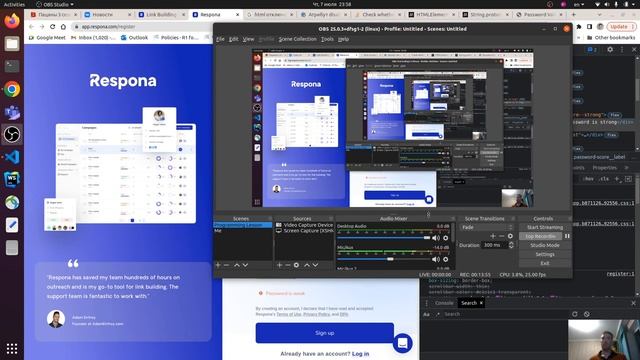
Task: Select the DevTools Console drawer tab
Action: pyautogui.click(x=444, y=303)
